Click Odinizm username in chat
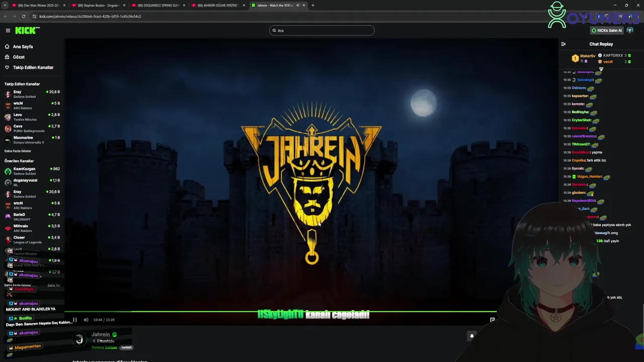 pyautogui.click(x=579, y=88)
